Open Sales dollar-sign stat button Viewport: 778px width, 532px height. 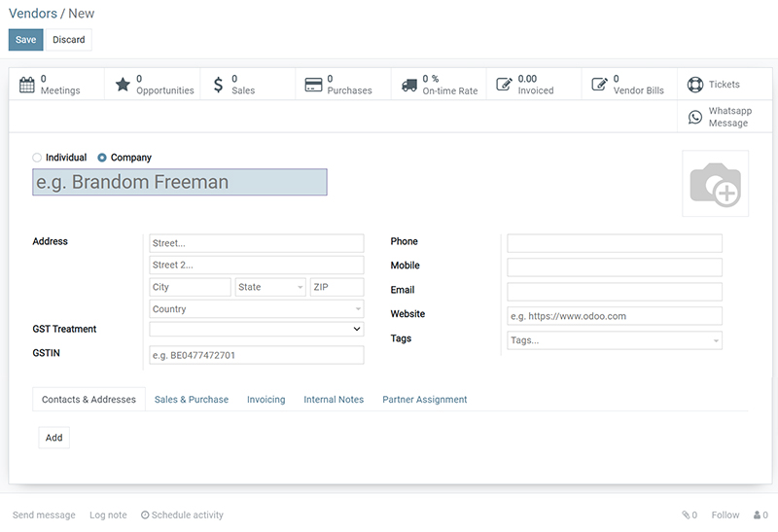click(x=218, y=85)
